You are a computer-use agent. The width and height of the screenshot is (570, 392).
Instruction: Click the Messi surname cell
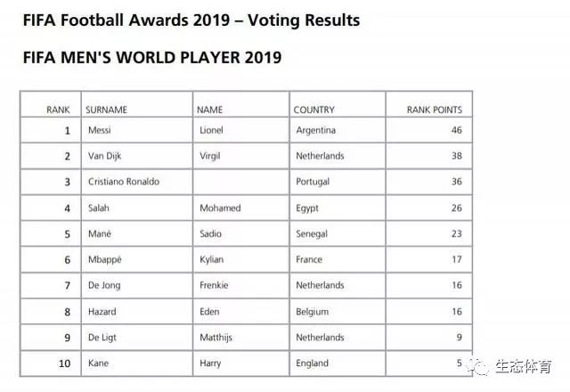coord(137,130)
